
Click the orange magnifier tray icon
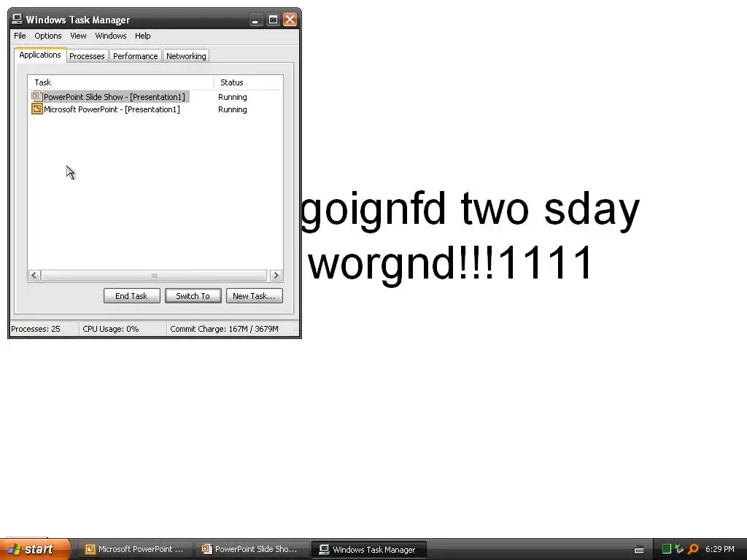click(x=693, y=549)
